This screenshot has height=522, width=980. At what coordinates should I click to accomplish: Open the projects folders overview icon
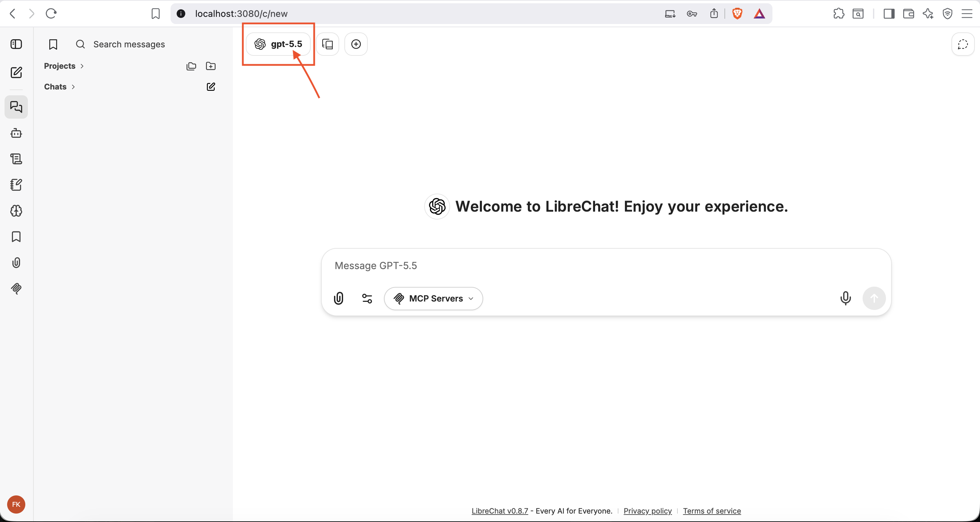tap(191, 66)
